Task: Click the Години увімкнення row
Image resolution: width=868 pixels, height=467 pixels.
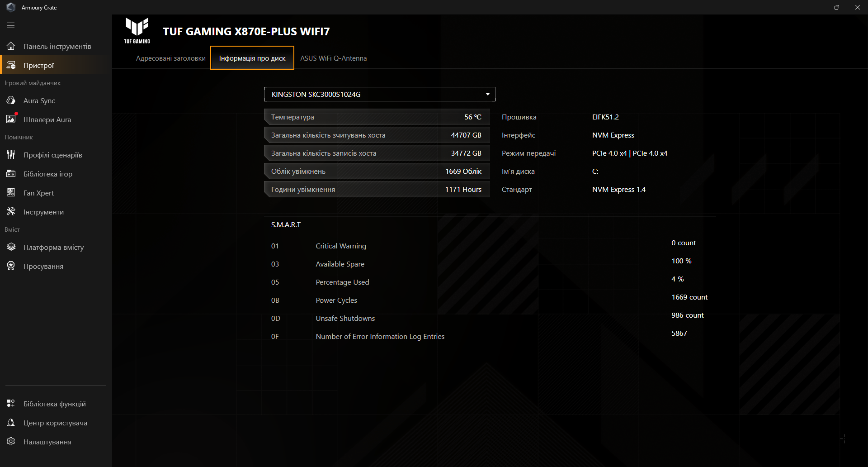Action: (x=377, y=189)
